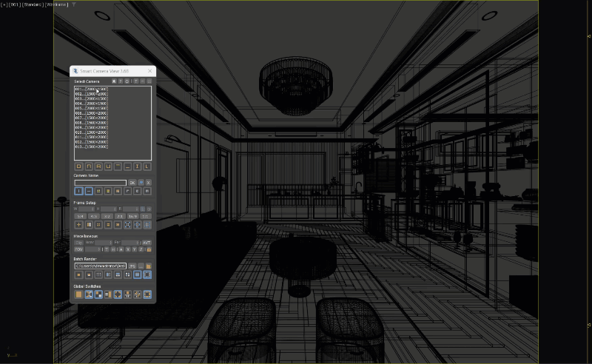The height and width of the screenshot is (364, 592).
Task: Click the plus crosshair icon in Frame Setup
Action: pos(78,225)
